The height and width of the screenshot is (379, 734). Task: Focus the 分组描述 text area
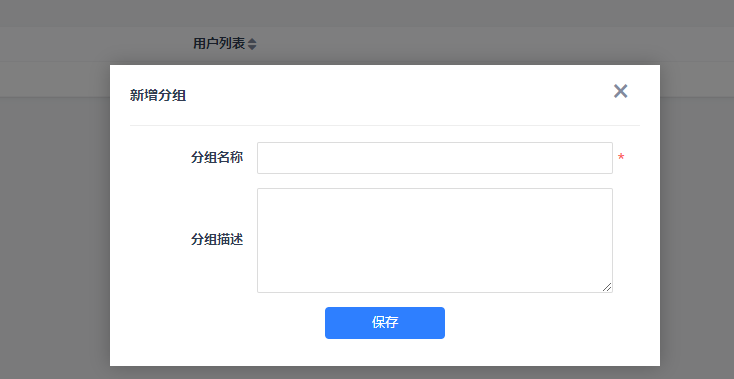tap(435, 241)
